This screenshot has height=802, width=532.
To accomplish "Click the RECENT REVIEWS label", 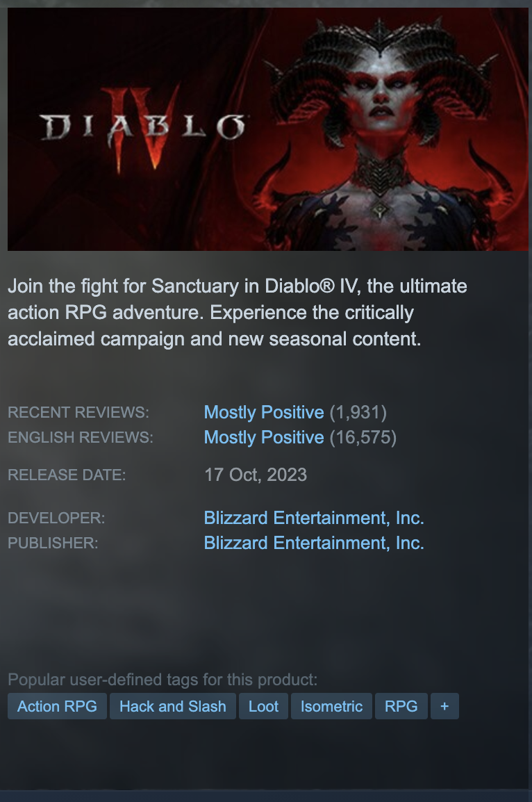I will 78,412.
